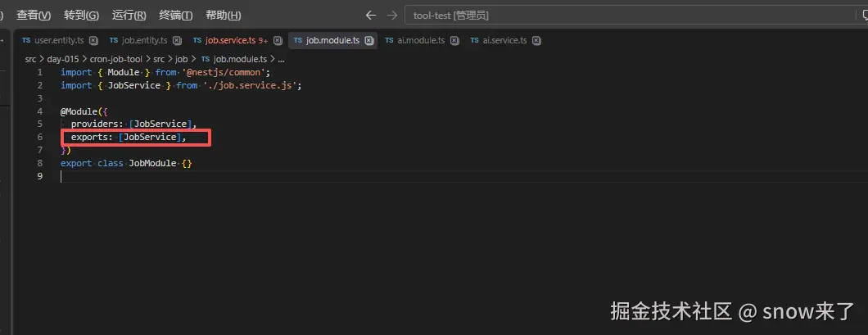Switch to the ai.module.ts tab
Screen dimensions: 868x335
[x=421, y=40]
